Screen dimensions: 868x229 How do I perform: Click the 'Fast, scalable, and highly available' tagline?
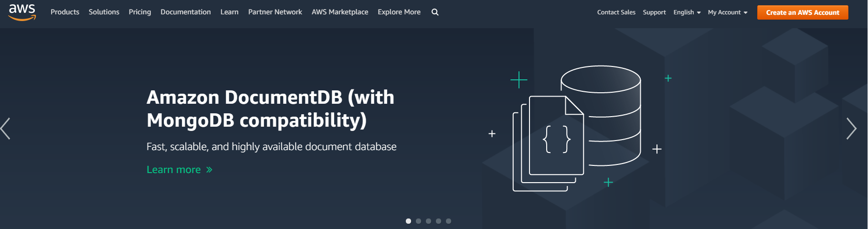click(272, 147)
